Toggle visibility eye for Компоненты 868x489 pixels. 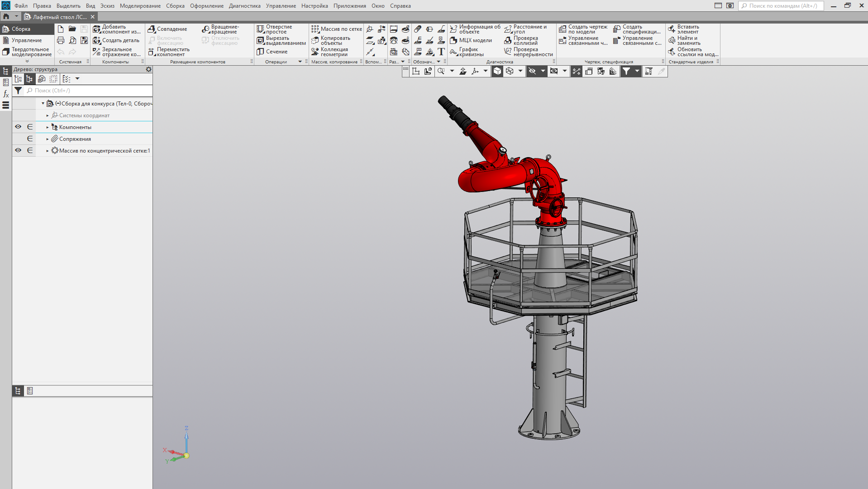tap(18, 127)
